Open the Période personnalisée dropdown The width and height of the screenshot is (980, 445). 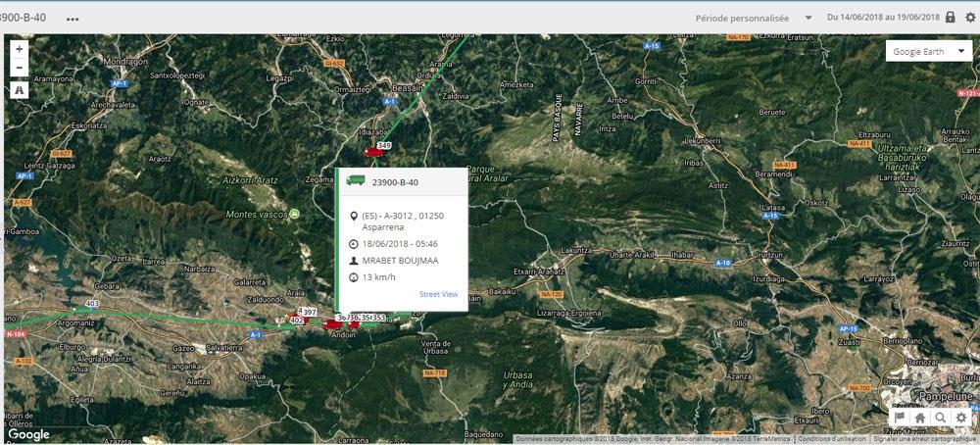754,18
